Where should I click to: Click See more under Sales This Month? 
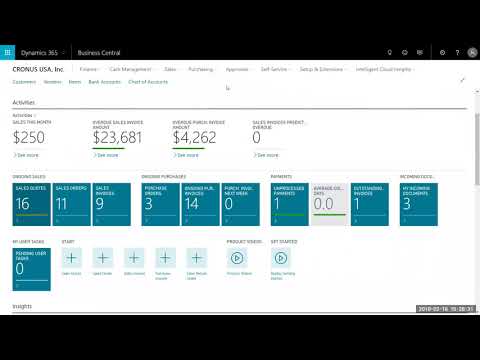(26, 155)
